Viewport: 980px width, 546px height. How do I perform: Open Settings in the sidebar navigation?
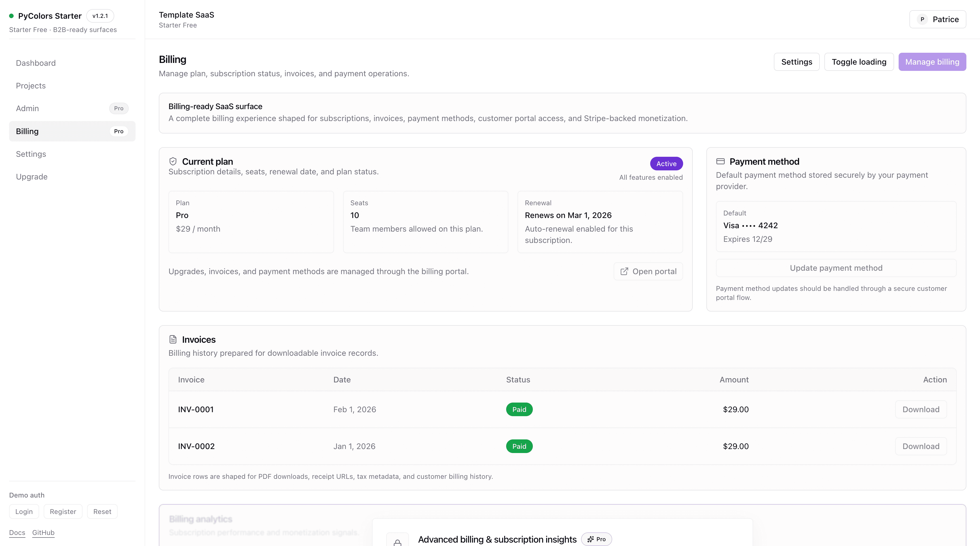72,154
